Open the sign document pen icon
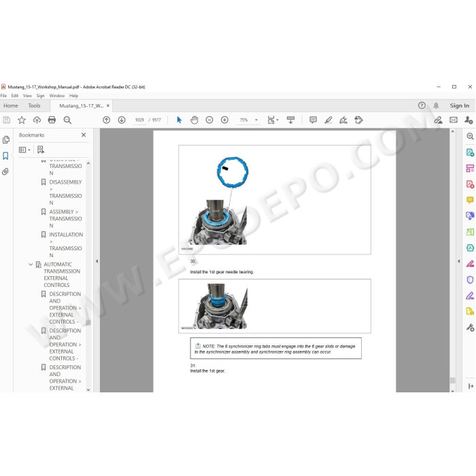Screen dimensions: 476x476 (343, 120)
